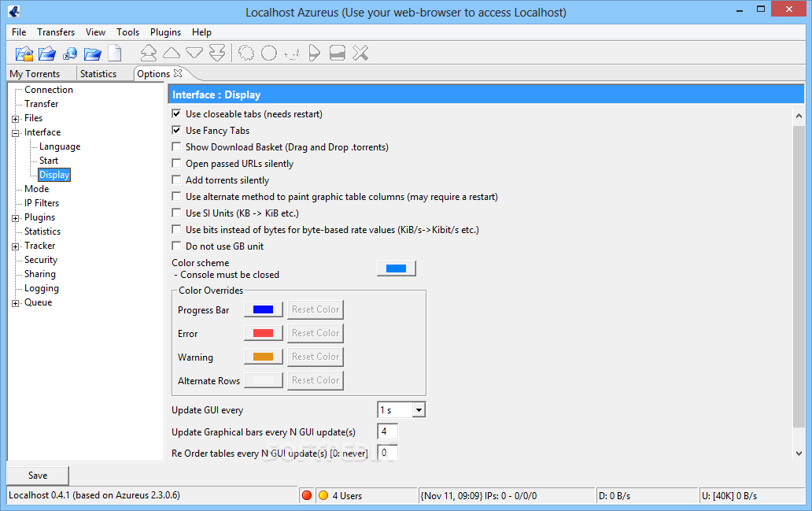Click the start play-shaped toolbar icon
Screen dimensions: 812x511
[x=315, y=53]
